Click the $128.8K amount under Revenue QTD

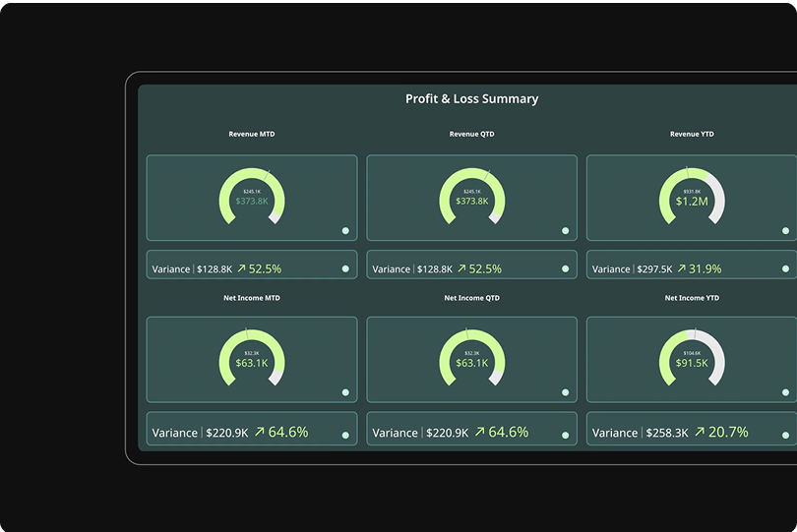pyautogui.click(x=435, y=269)
